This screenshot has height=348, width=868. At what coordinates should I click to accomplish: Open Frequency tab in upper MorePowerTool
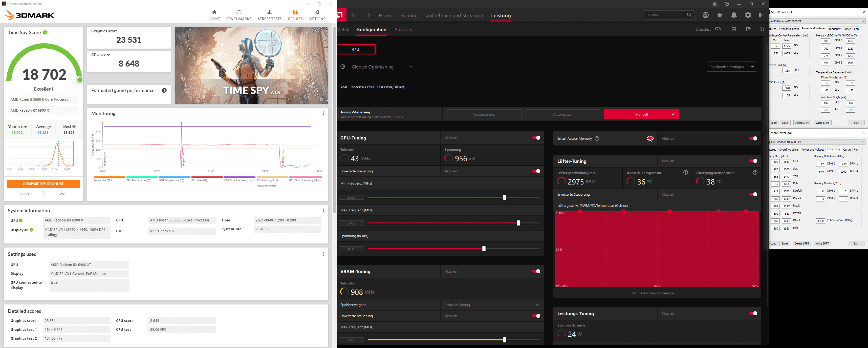pyautogui.click(x=834, y=29)
